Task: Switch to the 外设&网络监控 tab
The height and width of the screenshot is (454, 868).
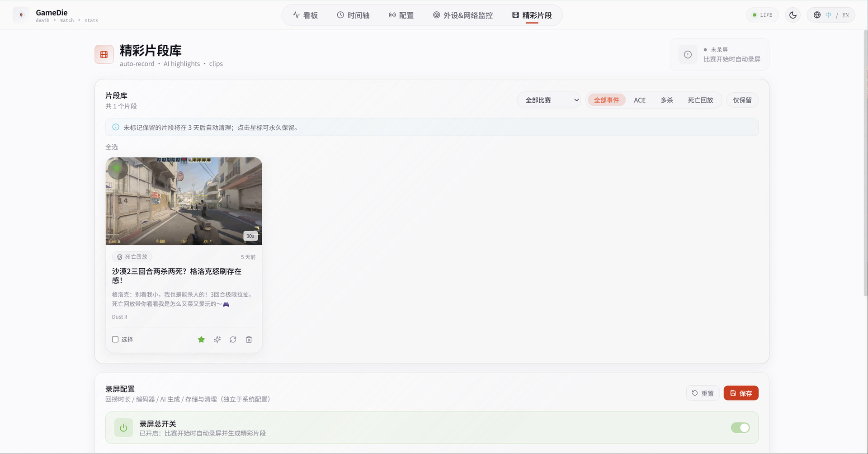Action: tap(463, 15)
